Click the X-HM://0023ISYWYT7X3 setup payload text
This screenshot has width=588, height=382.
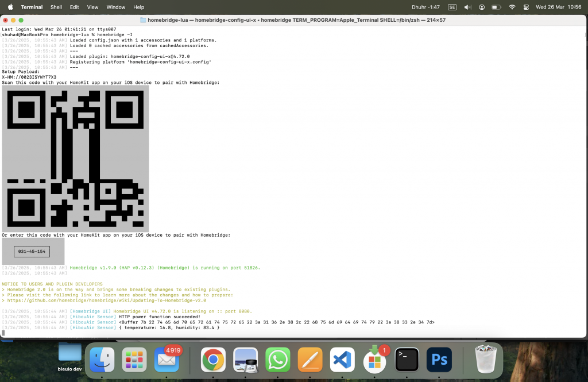point(29,77)
